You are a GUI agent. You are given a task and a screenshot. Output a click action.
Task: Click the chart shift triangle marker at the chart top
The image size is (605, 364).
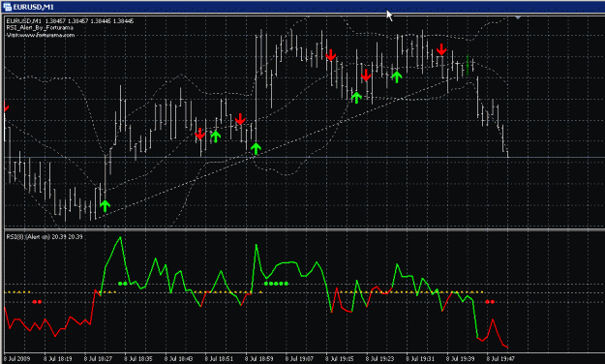point(518,17)
